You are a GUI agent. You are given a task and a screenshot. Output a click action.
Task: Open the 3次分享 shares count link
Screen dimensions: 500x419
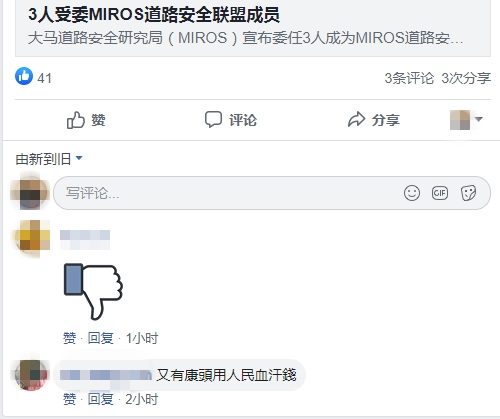pyautogui.click(x=466, y=78)
